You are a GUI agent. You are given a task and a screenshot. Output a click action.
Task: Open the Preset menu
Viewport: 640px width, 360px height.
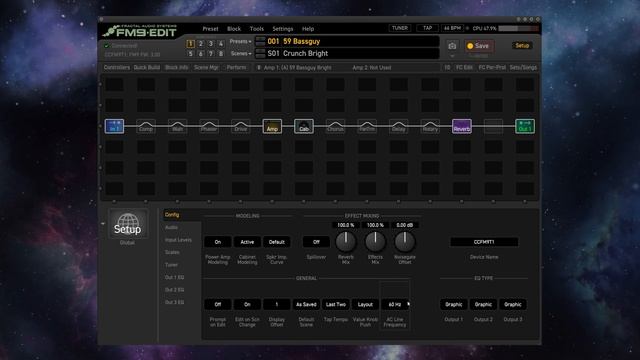click(x=210, y=29)
